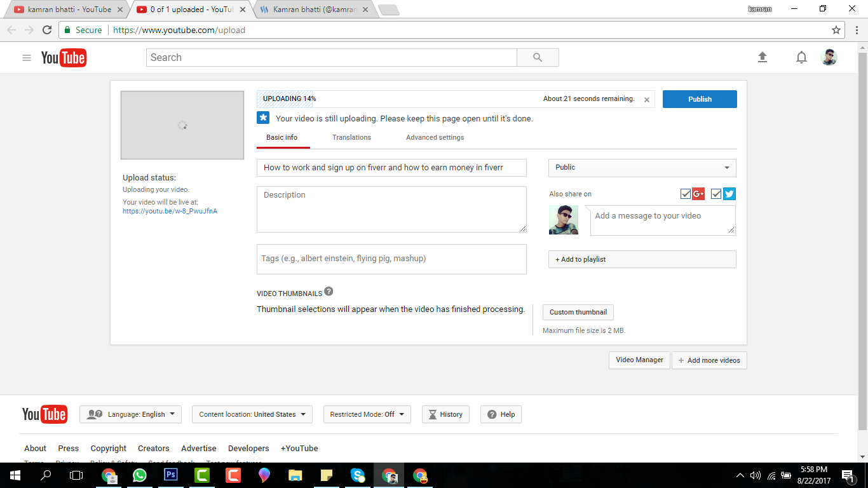Open Task View on the taskbar
This screenshot has height=488, width=868.
(76, 475)
